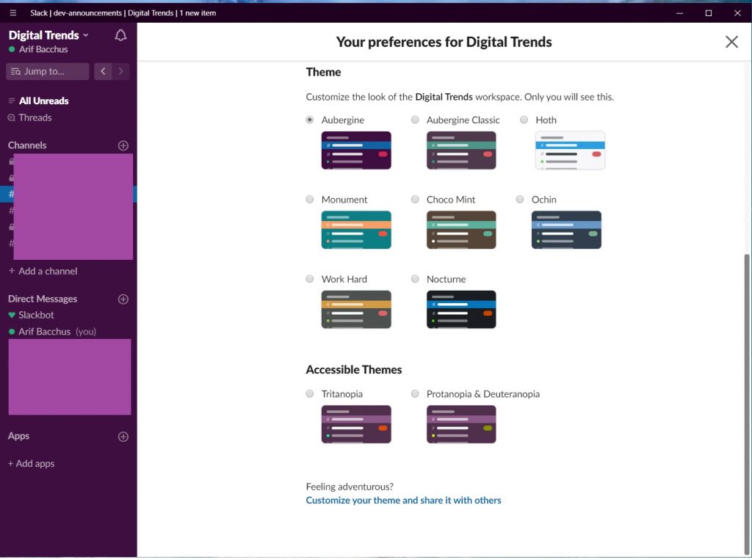The width and height of the screenshot is (752, 560).
Task: Select the Choco Mint theme
Action: point(415,199)
